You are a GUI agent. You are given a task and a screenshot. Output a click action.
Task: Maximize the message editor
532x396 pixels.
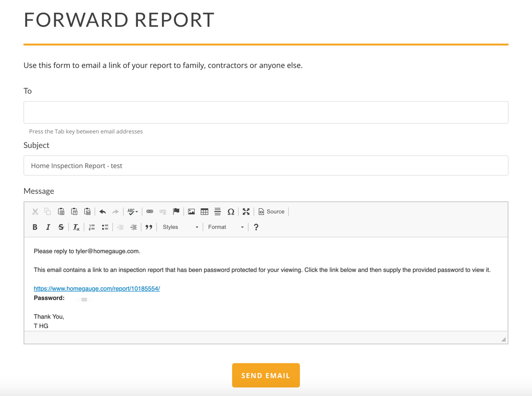point(246,212)
